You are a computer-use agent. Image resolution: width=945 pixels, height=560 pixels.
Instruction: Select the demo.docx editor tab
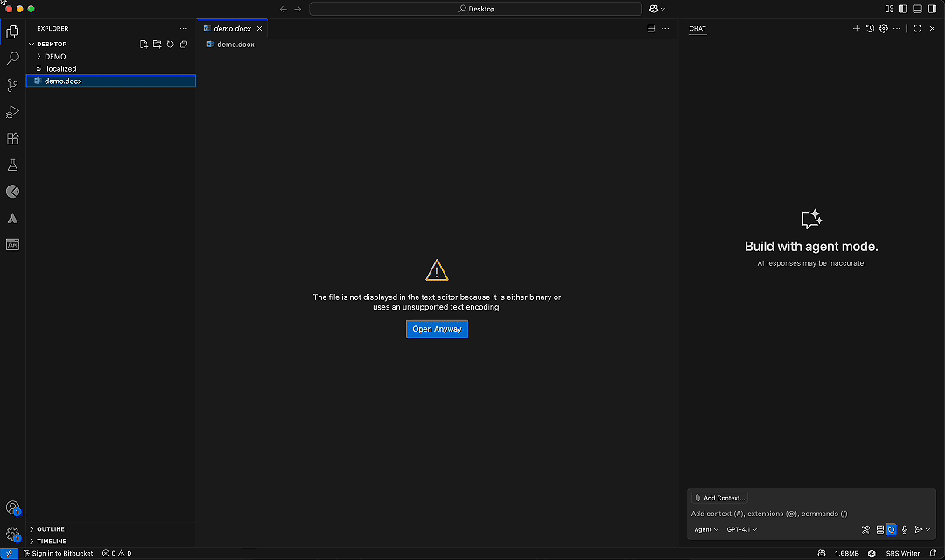(232, 28)
